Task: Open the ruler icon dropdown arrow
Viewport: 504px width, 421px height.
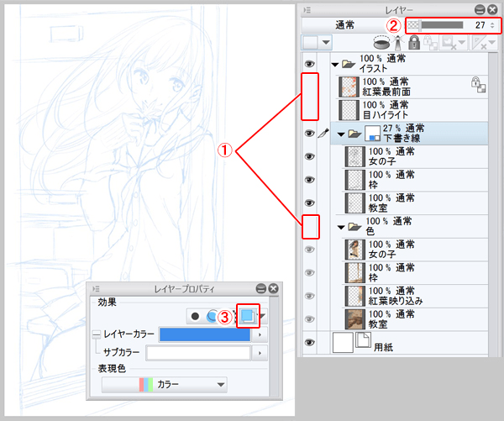Action: tap(491, 43)
